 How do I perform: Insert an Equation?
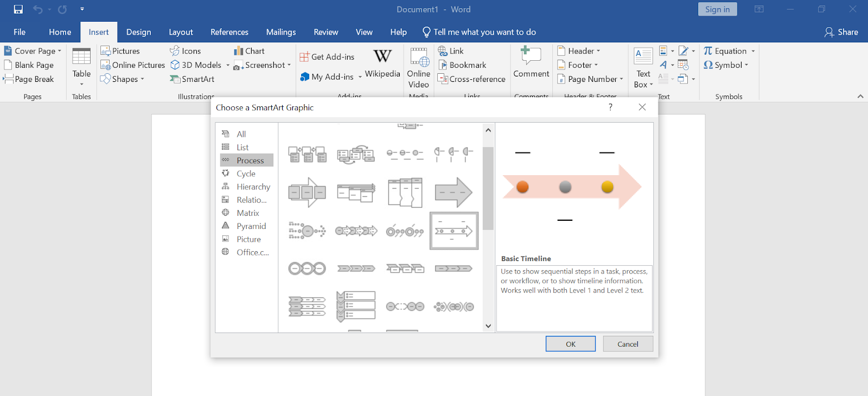click(x=725, y=51)
